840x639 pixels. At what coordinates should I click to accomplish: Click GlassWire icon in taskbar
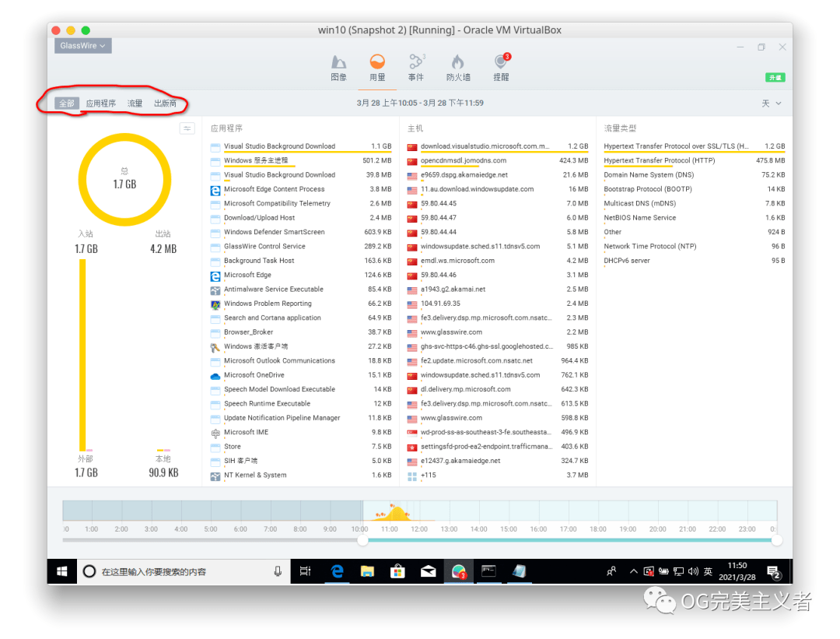(459, 571)
